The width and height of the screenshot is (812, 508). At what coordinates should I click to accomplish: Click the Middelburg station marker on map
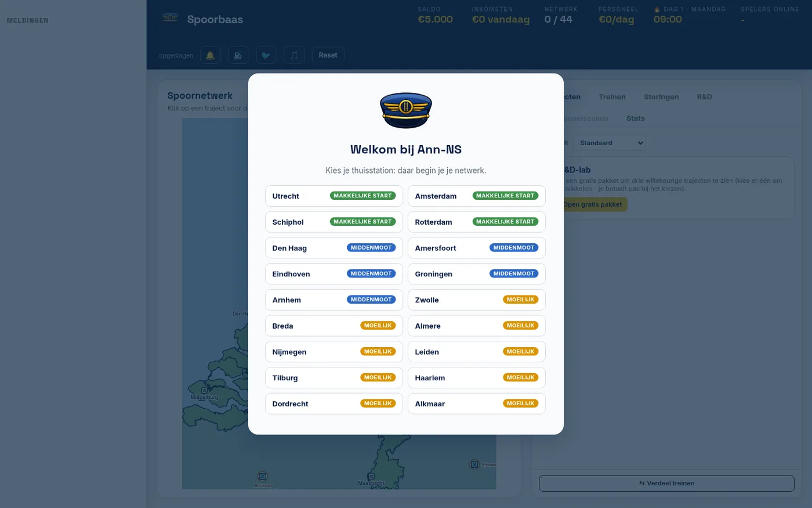click(204, 391)
